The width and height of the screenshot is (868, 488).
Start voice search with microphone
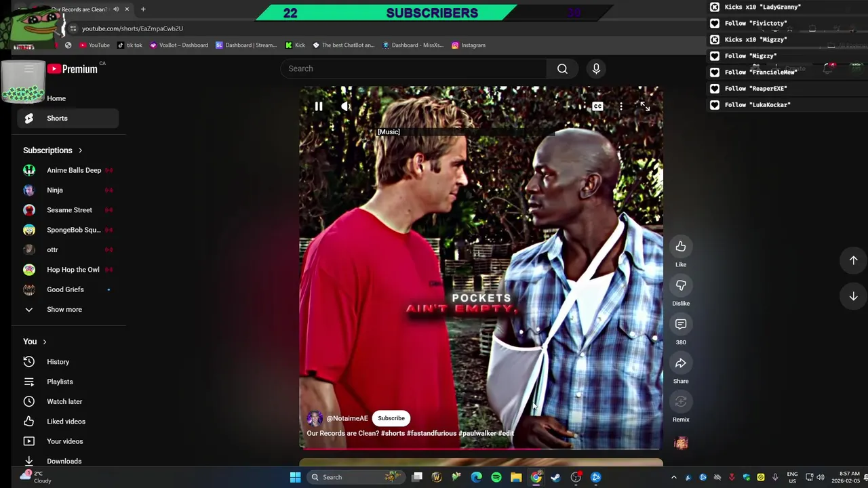tap(596, 68)
